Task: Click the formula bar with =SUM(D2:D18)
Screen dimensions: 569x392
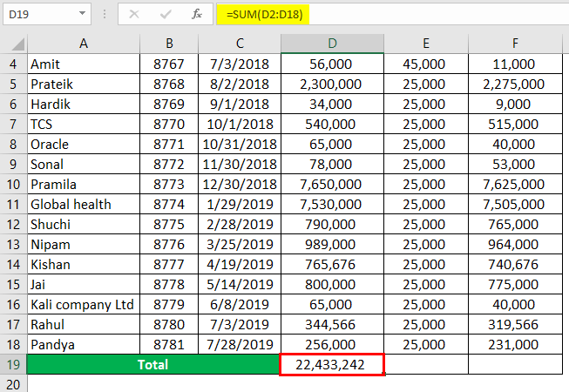Action: tap(393, 14)
